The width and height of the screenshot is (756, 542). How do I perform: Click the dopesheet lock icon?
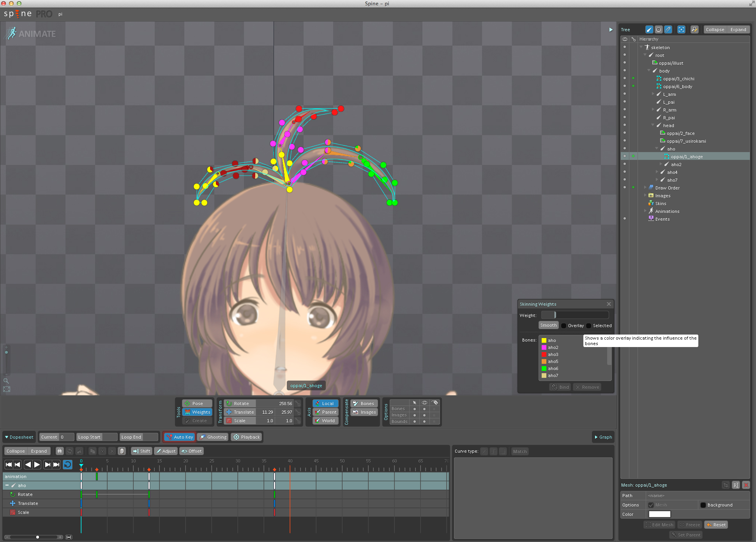60,451
